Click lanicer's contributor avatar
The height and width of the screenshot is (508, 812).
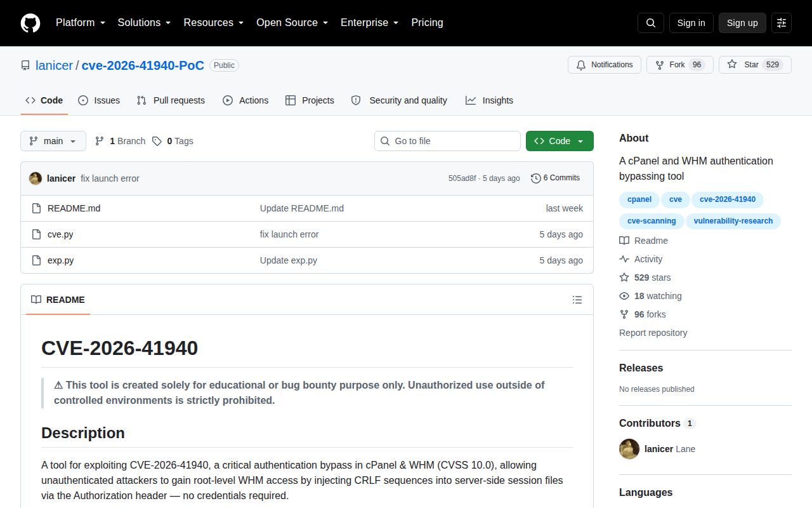coord(629,449)
